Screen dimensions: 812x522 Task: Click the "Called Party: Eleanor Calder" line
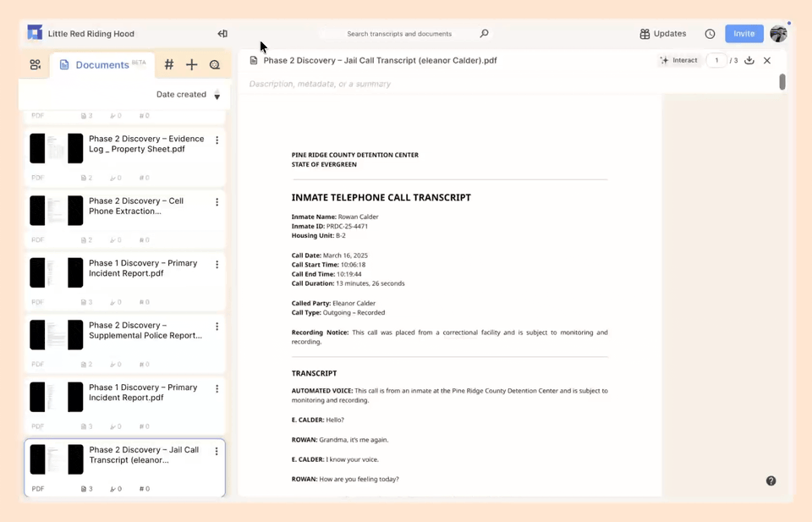coord(333,303)
